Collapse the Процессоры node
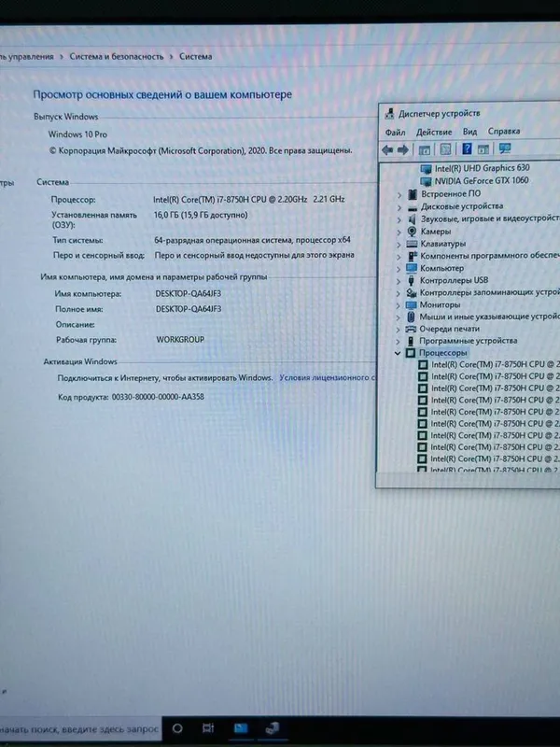The height and width of the screenshot is (747, 560). [398, 354]
